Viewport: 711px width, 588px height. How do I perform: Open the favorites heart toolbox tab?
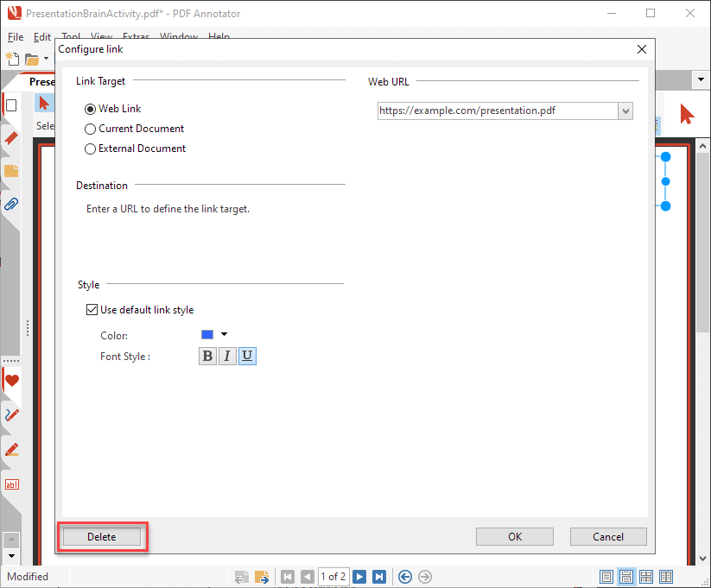pyautogui.click(x=12, y=381)
